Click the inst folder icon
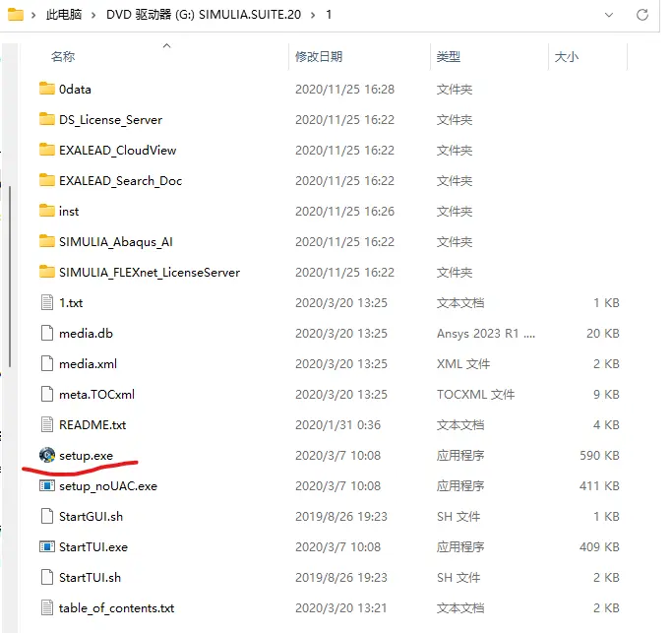 46,210
